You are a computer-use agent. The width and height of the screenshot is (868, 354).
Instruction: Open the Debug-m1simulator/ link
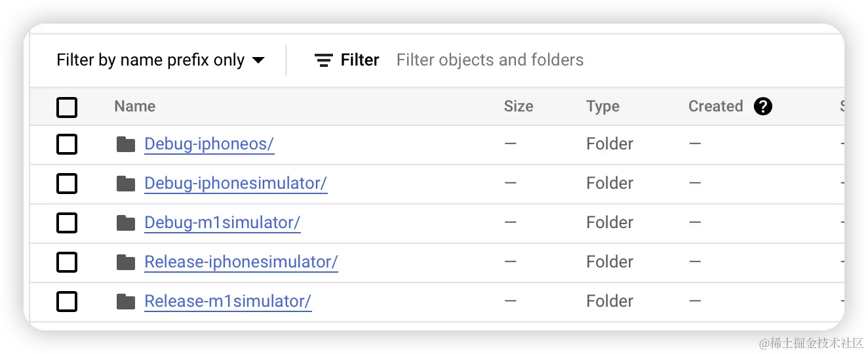tap(222, 223)
